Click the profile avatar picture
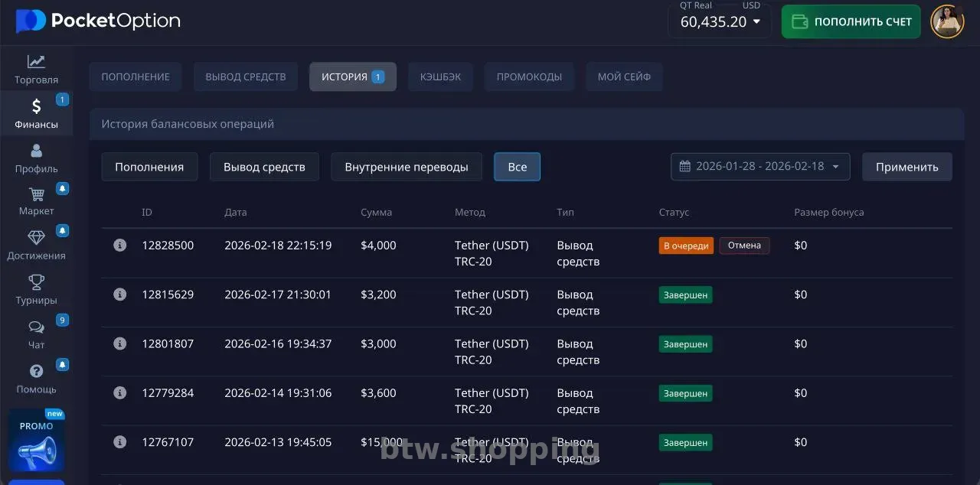Screen dimensions: 980x485 pos(947,21)
